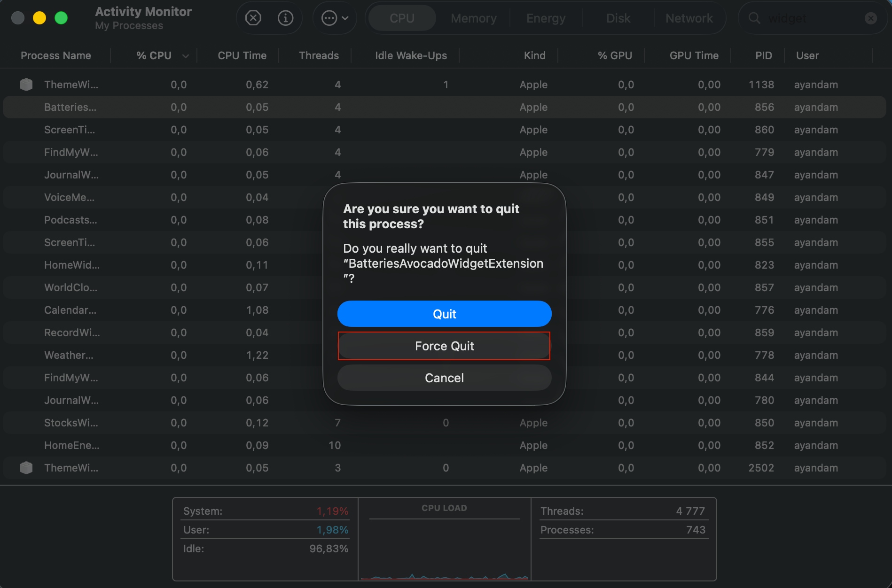Sort by User column header

point(807,55)
